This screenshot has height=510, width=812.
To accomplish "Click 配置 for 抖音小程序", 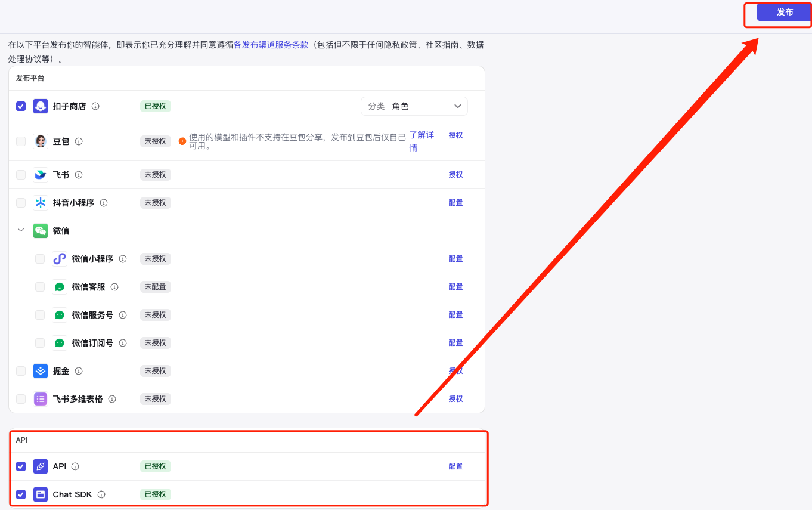I will tap(455, 203).
